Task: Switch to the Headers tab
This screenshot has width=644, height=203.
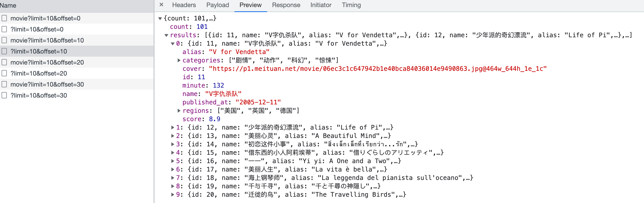Action: pos(184,5)
